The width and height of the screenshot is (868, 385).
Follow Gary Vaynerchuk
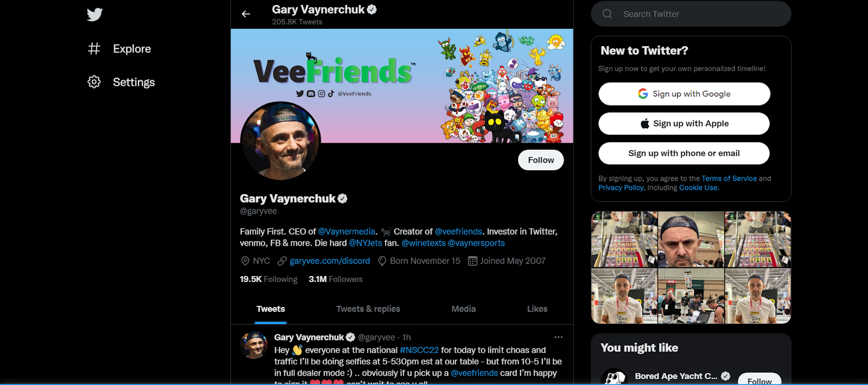(541, 160)
